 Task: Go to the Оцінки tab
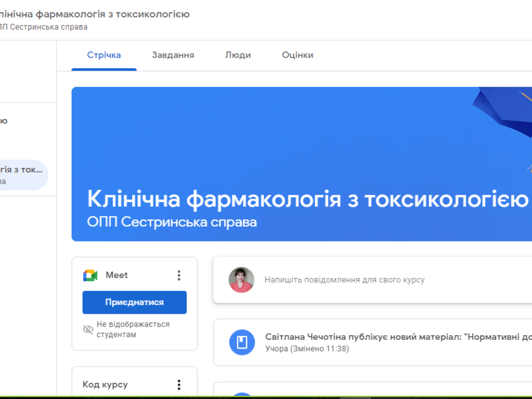coord(298,55)
